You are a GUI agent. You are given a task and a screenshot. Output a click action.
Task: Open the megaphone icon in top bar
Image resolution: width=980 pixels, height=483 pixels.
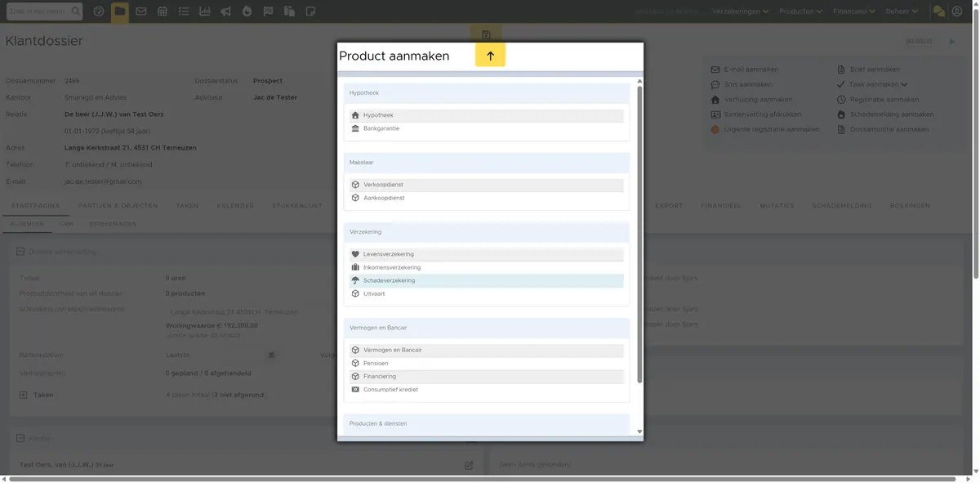click(x=225, y=11)
